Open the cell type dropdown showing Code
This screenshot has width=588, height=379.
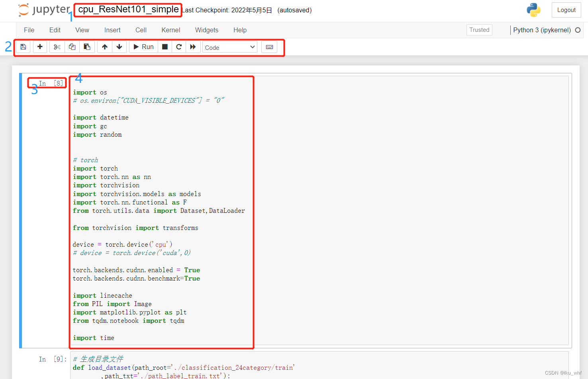click(x=230, y=47)
